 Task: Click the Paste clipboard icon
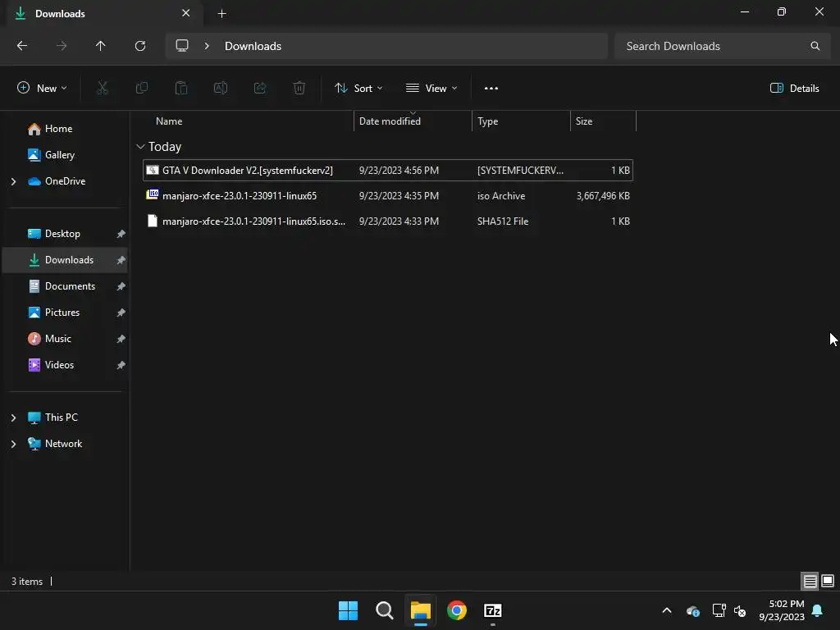[181, 88]
